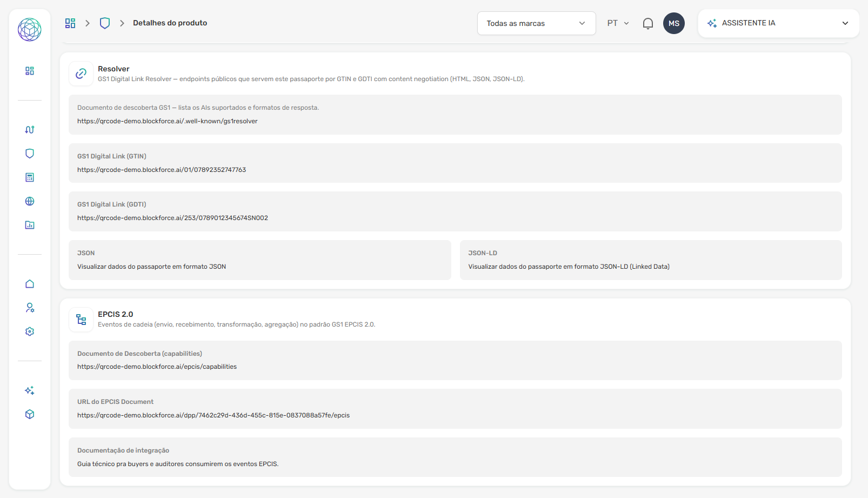Open the dashboard grid icon in sidebar

[x=30, y=71]
